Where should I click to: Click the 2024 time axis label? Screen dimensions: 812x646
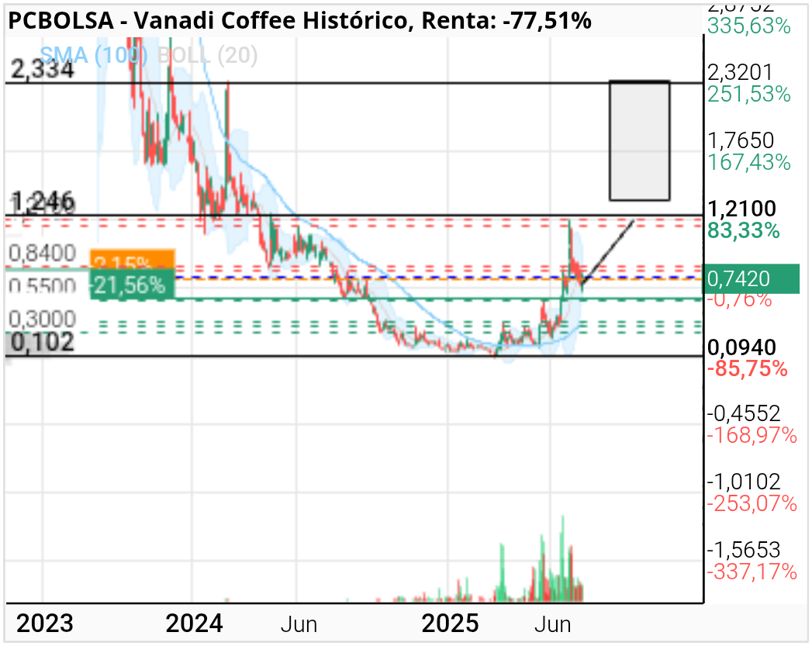click(194, 624)
